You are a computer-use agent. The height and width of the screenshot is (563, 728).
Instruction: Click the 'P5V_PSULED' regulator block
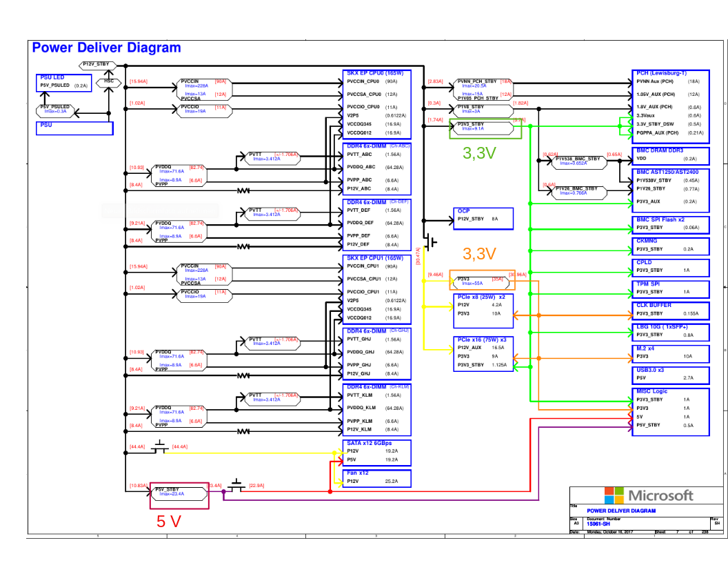(x=55, y=110)
